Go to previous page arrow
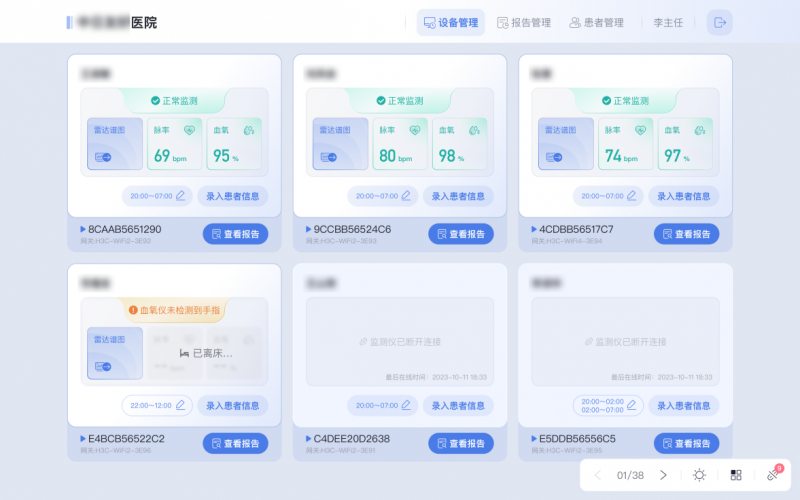800x500 pixels. tap(597, 475)
